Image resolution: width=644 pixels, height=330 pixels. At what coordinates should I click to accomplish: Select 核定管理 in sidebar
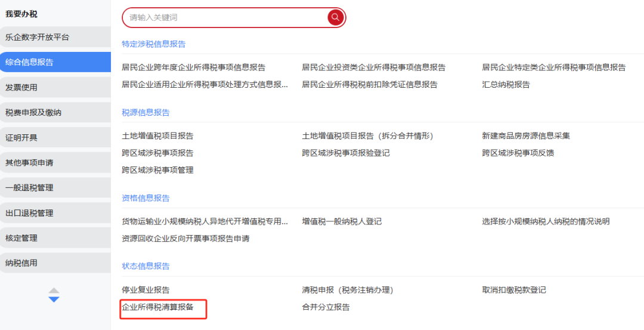point(55,238)
